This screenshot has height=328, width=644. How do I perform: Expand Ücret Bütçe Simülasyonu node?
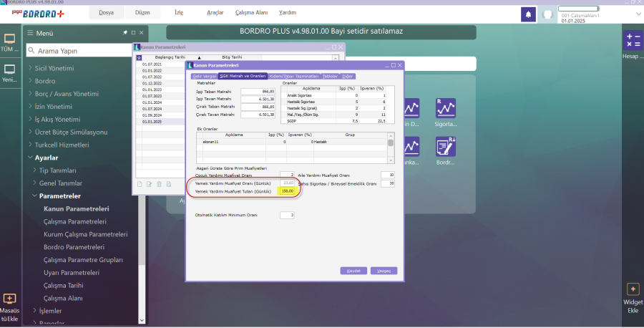(30, 132)
